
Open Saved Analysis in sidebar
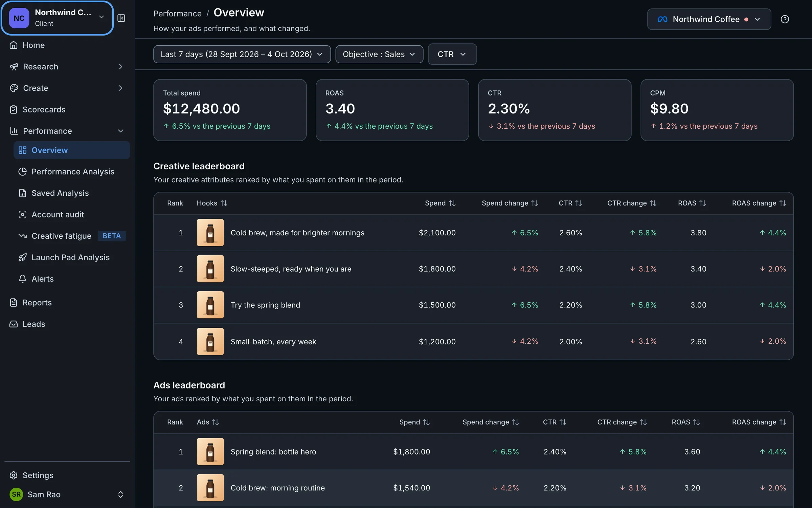point(72,193)
